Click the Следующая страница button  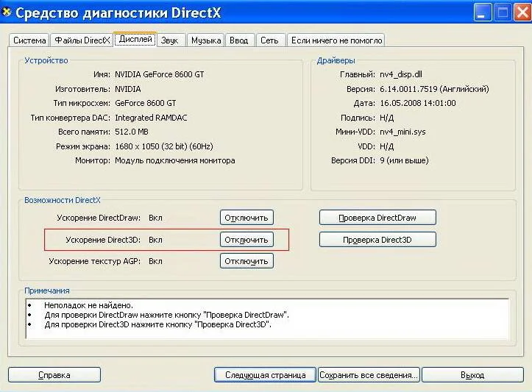266,375
